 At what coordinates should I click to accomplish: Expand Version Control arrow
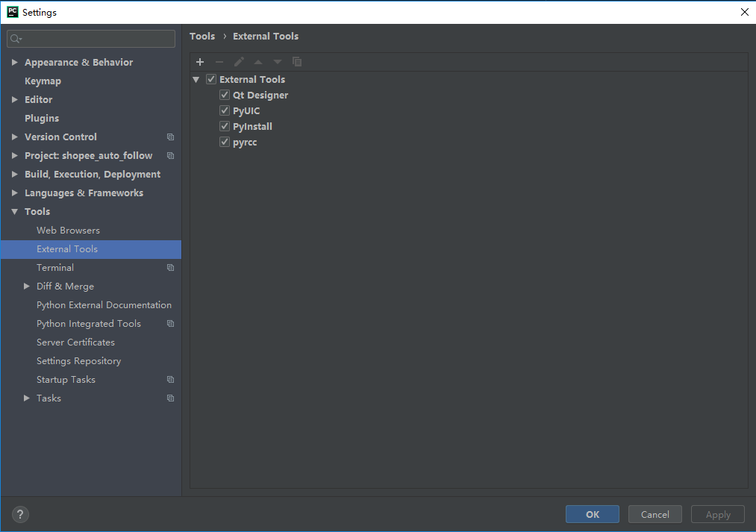click(14, 137)
